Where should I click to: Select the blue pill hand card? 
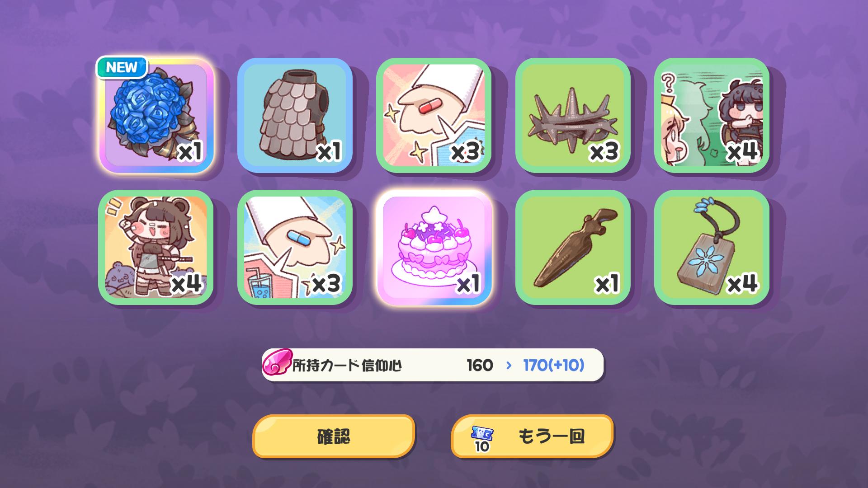pos(295,248)
